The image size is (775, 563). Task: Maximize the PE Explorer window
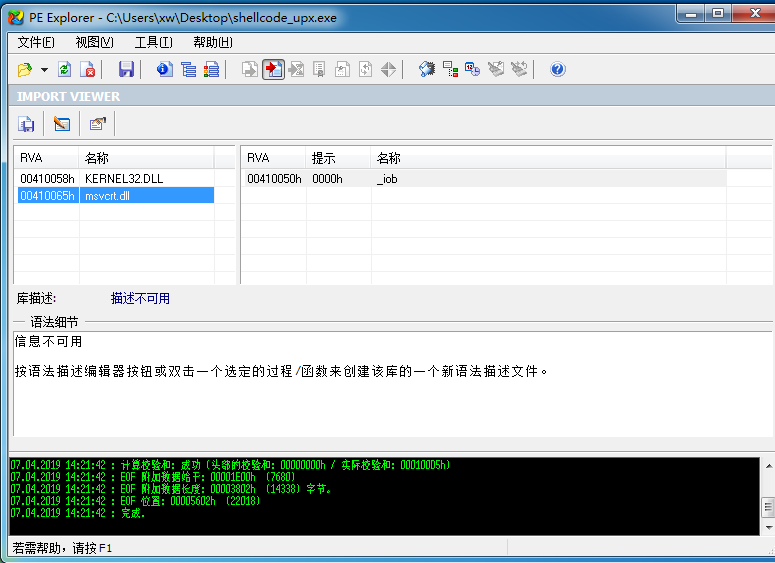point(718,13)
